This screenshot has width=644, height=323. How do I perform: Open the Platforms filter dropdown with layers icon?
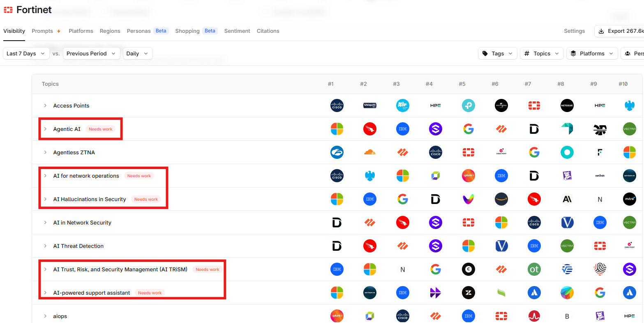592,53
